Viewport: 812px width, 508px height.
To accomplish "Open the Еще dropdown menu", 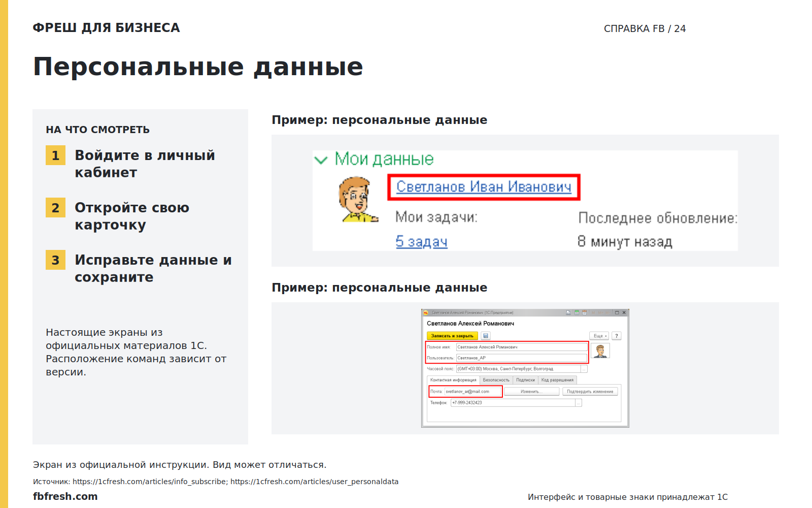I will tap(599, 336).
